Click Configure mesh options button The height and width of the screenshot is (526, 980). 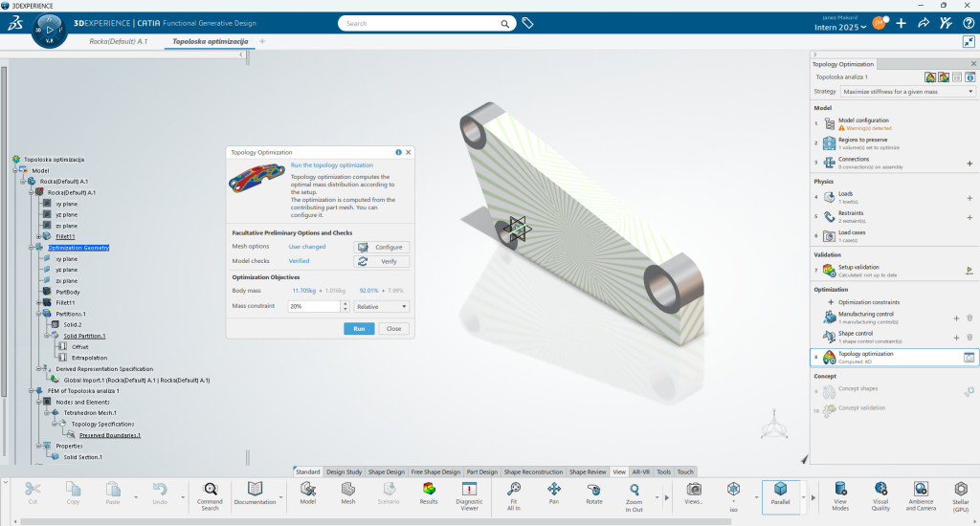[x=381, y=247]
